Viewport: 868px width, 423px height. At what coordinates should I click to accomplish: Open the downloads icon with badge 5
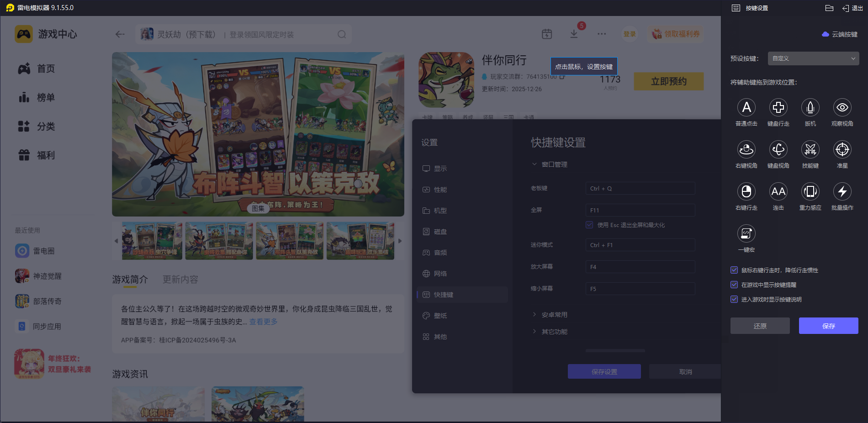coord(574,34)
